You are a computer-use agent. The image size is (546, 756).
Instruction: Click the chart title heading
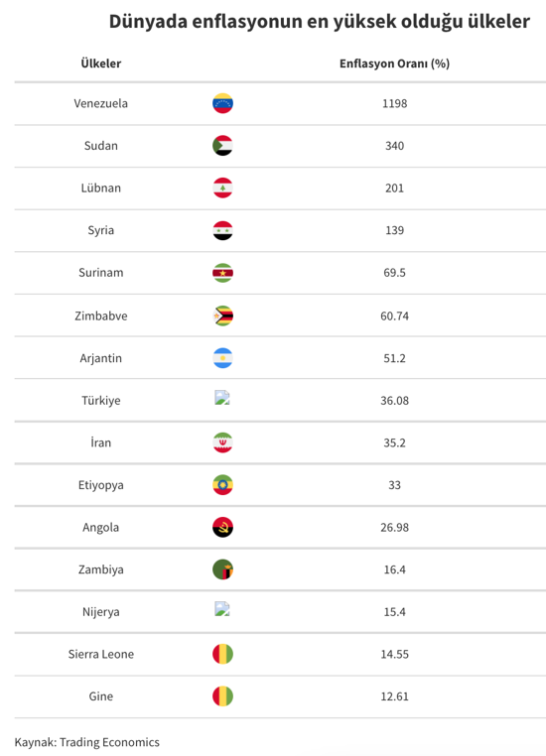[320, 22]
